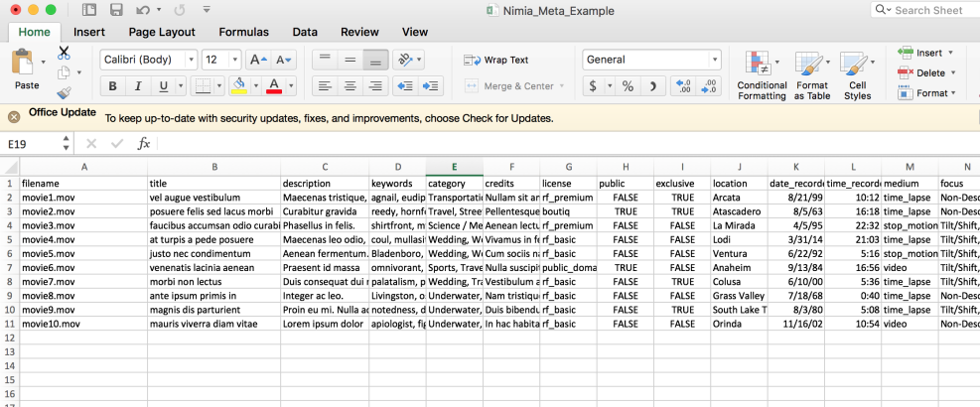This screenshot has height=407, width=980.
Task: Click the Paste button
Action: click(x=26, y=71)
